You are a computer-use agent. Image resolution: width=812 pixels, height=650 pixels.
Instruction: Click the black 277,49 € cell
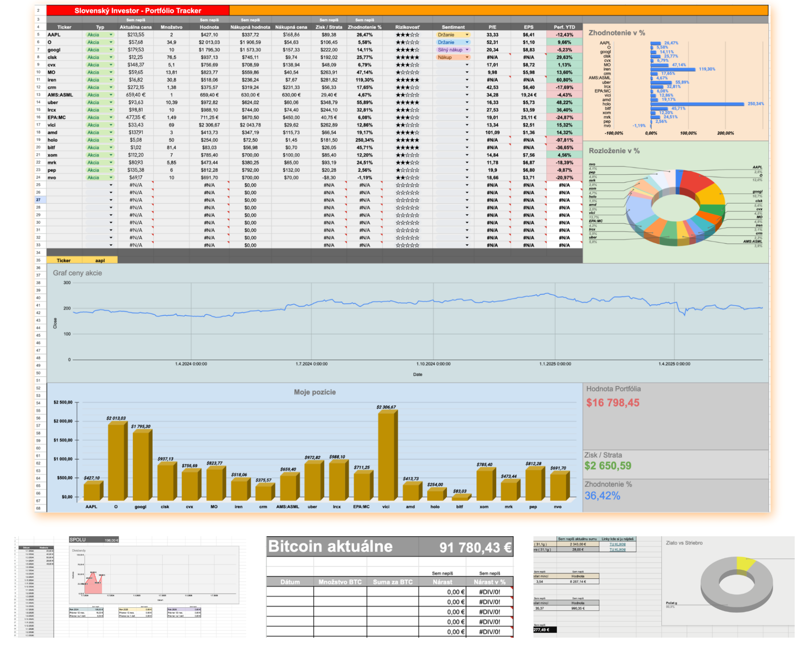545,630
